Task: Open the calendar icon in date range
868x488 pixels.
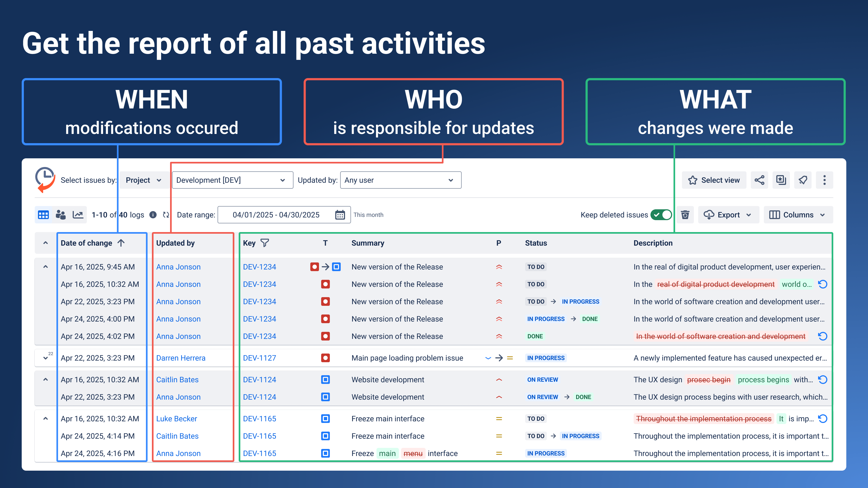Action: pyautogui.click(x=340, y=214)
